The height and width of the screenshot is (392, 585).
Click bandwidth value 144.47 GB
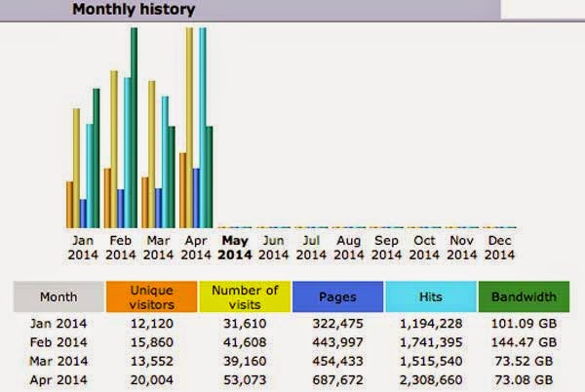(524, 342)
